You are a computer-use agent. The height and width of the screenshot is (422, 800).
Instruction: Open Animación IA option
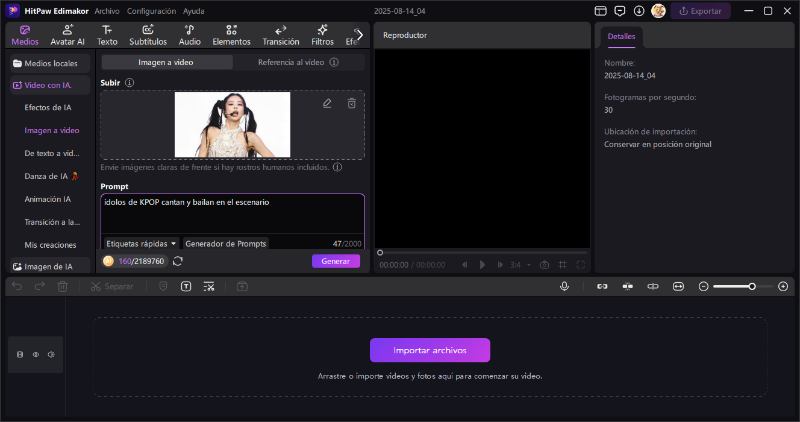[x=47, y=199]
